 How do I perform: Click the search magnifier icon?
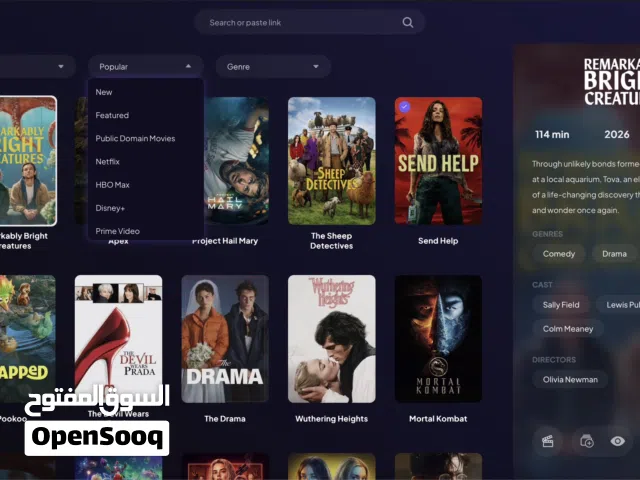click(407, 22)
